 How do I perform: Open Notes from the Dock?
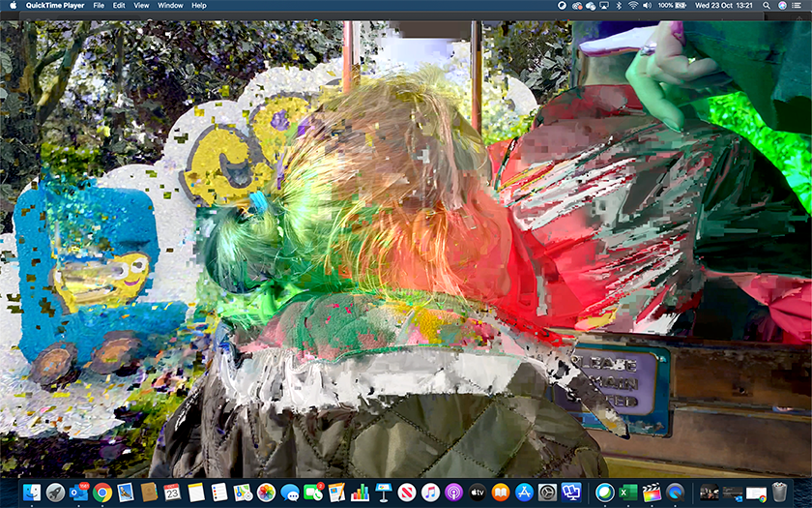click(196, 492)
